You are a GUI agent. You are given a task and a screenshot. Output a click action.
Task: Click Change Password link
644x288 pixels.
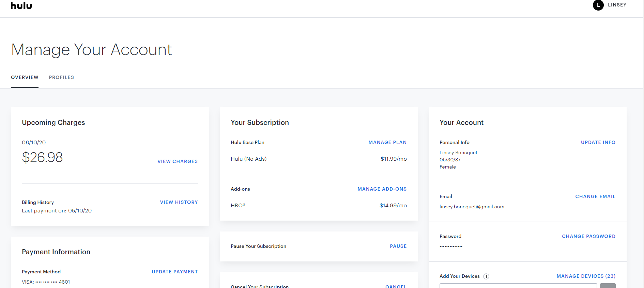[589, 236]
